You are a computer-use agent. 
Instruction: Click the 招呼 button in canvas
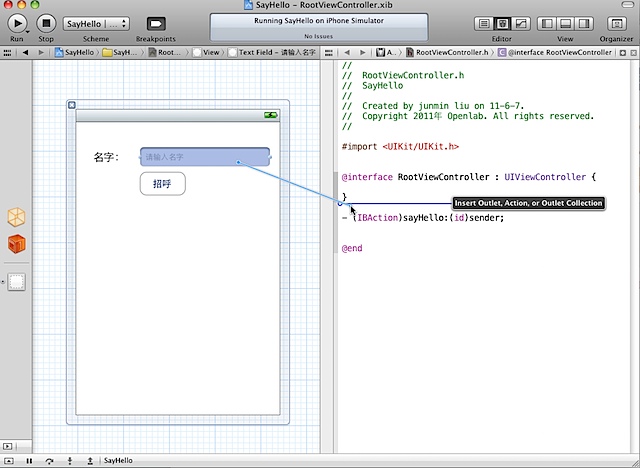tap(162, 184)
